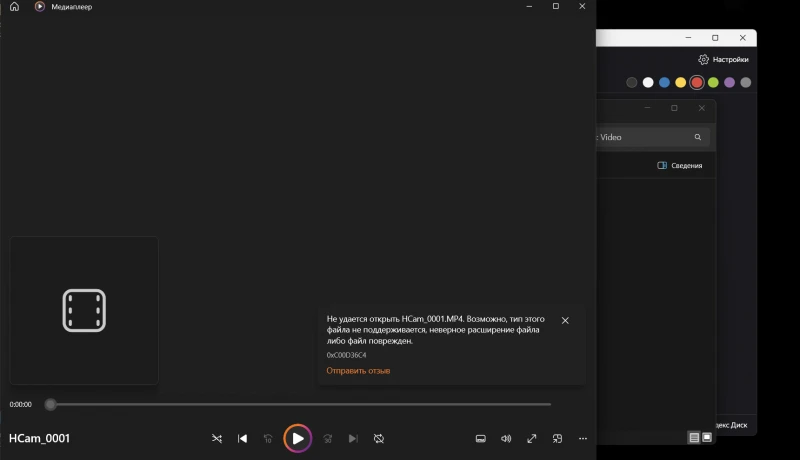This screenshot has width=800, height=460.
Task: Select the light gray color swatch
Action: tap(746, 83)
